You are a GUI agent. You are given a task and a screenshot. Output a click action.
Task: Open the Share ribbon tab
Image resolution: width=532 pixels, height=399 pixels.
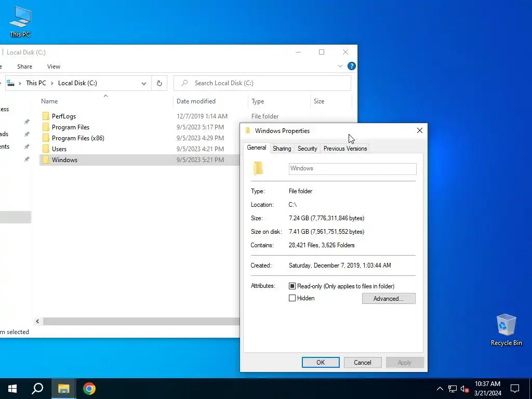pos(25,66)
